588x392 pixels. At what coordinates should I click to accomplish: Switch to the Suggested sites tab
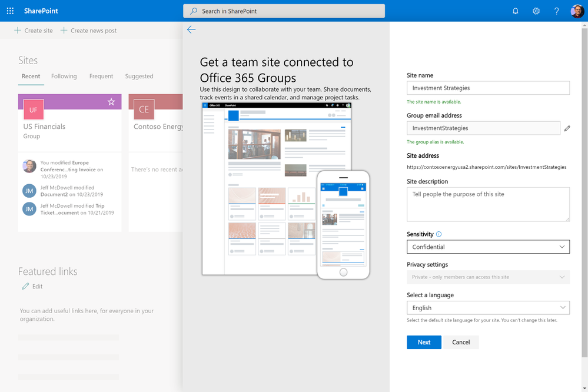coord(139,76)
